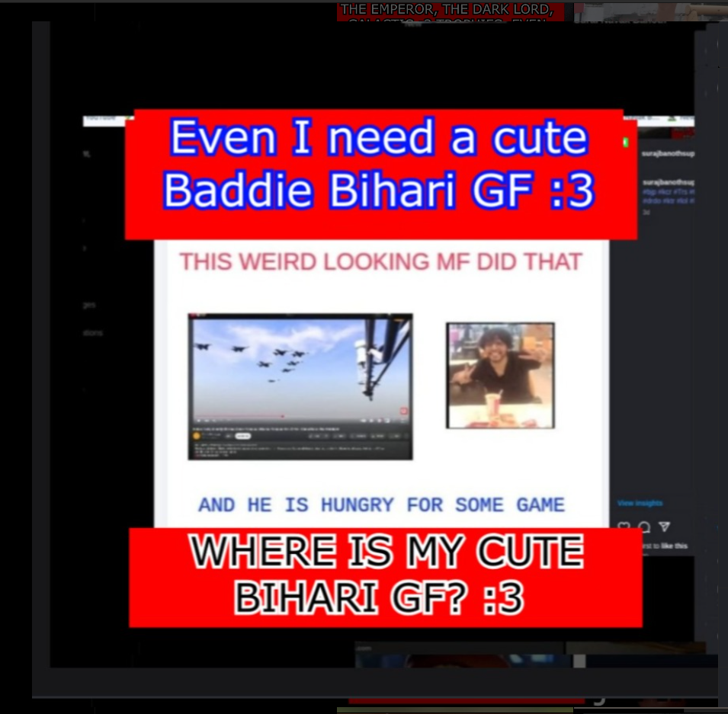Click the 'Even I need a cute' banner
This screenshot has width=728, height=714.
pos(380,165)
